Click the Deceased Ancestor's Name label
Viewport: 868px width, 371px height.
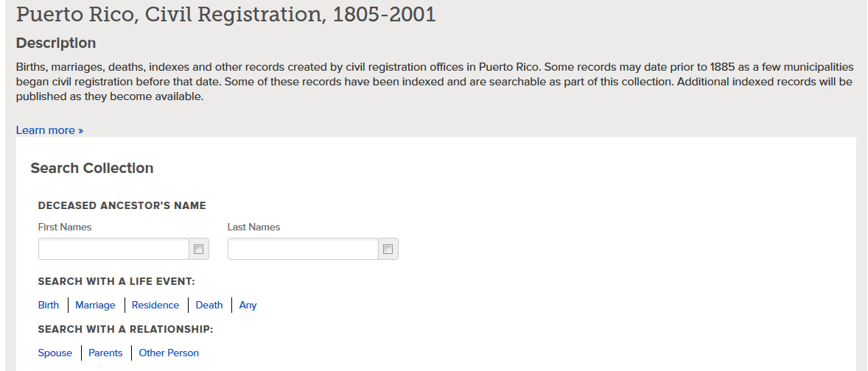pyautogui.click(x=122, y=205)
